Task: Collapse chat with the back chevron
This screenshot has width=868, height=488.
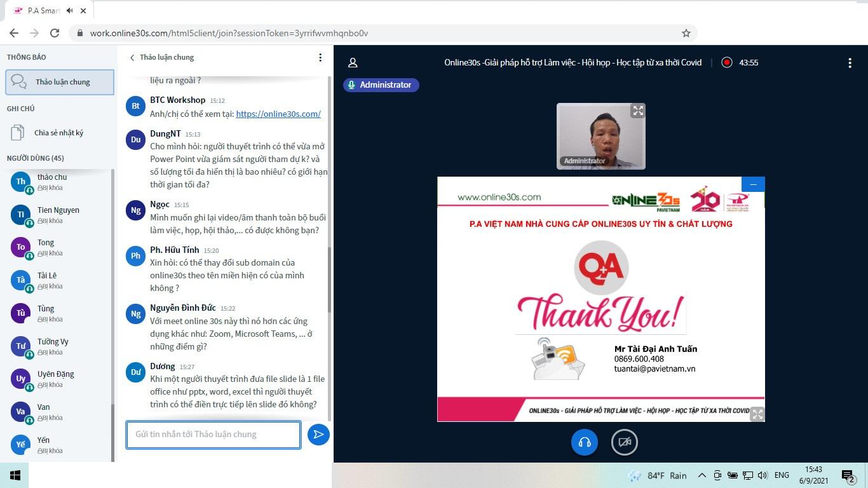Action: [x=132, y=57]
